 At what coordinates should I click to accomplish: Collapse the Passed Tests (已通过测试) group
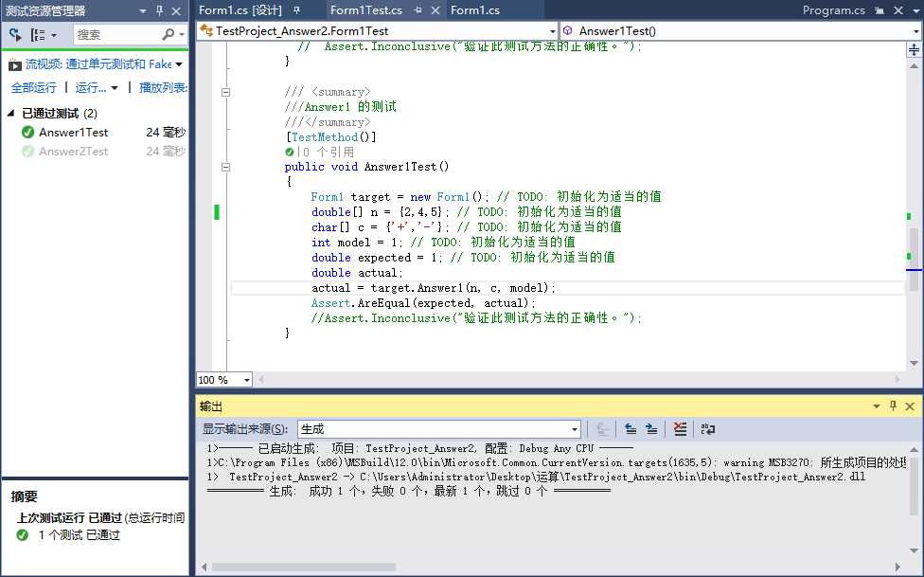tap(10, 113)
